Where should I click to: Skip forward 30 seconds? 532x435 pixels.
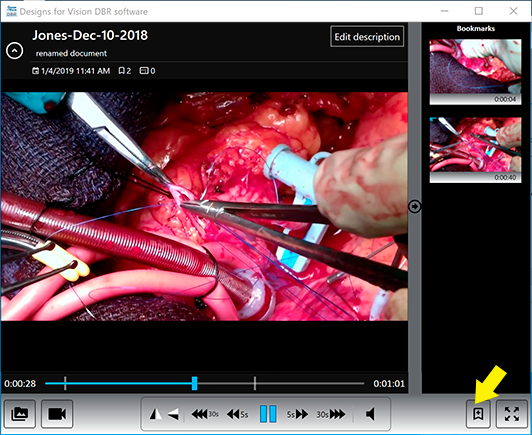pyautogui.click(x=331, y=414)
